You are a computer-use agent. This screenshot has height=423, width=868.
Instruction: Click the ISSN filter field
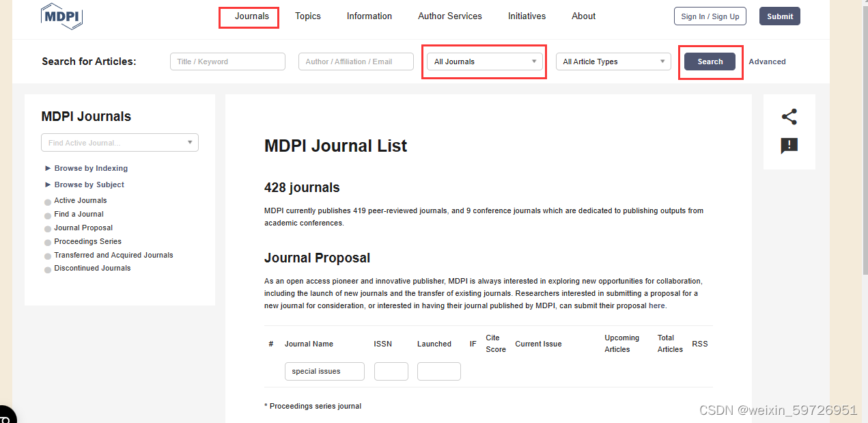click(x=391, y=371)
